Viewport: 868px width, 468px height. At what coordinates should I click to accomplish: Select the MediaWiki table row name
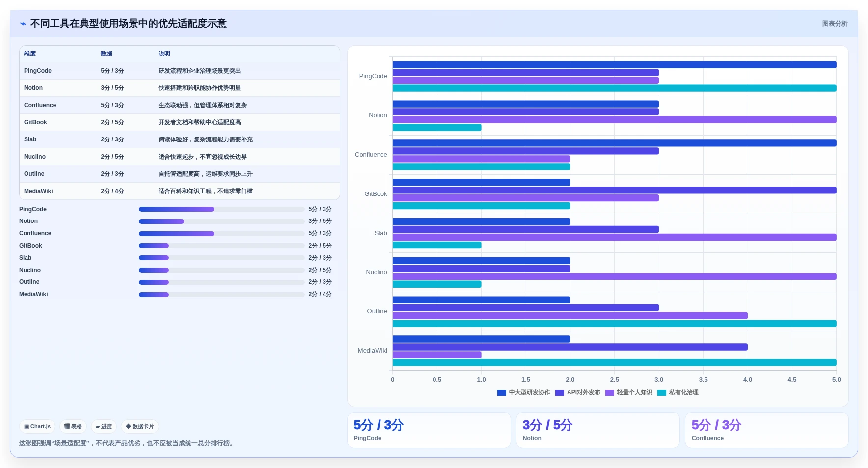coord(38,191)
